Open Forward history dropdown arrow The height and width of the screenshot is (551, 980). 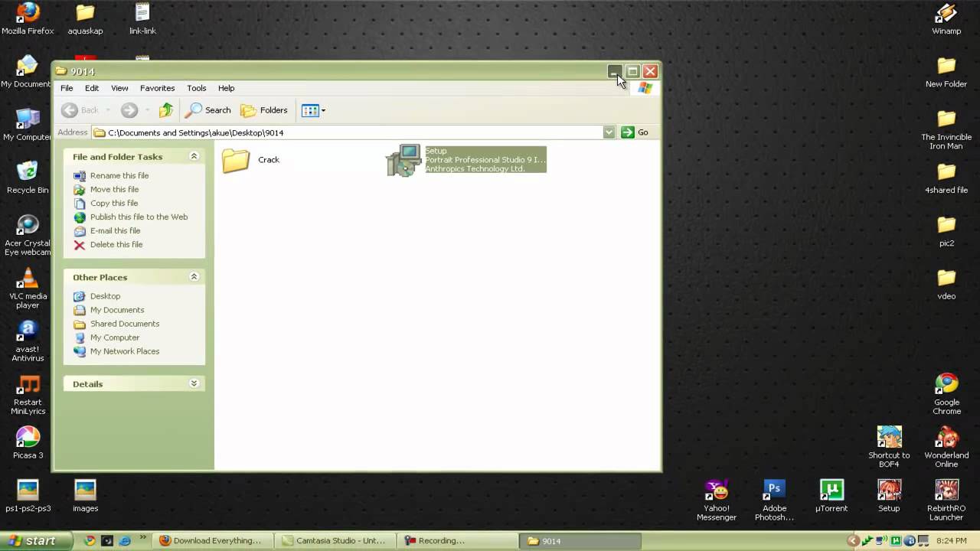coord(147,110)
